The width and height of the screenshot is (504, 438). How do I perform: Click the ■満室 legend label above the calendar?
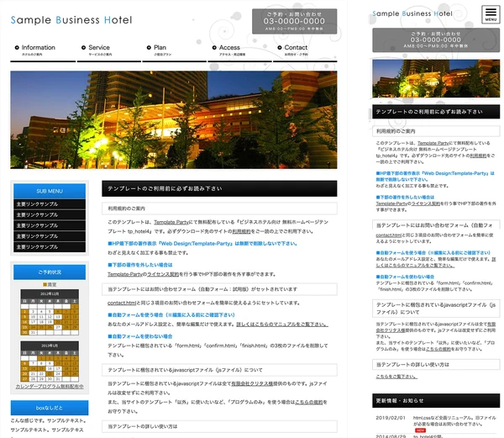pyautogui.click(x=50, y=285)
